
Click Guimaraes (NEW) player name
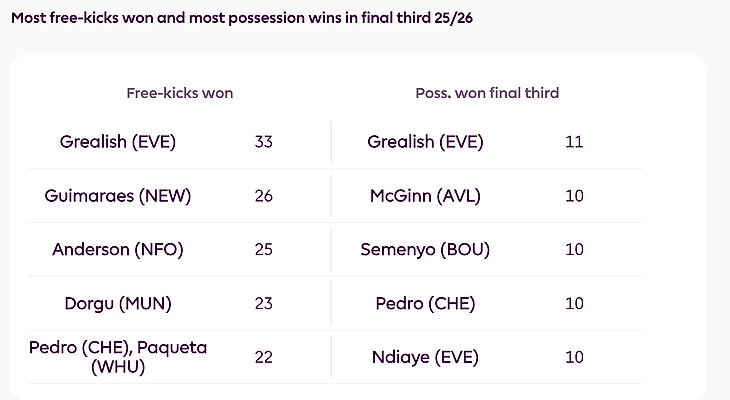pyautogui.click(x=118, y=196)
